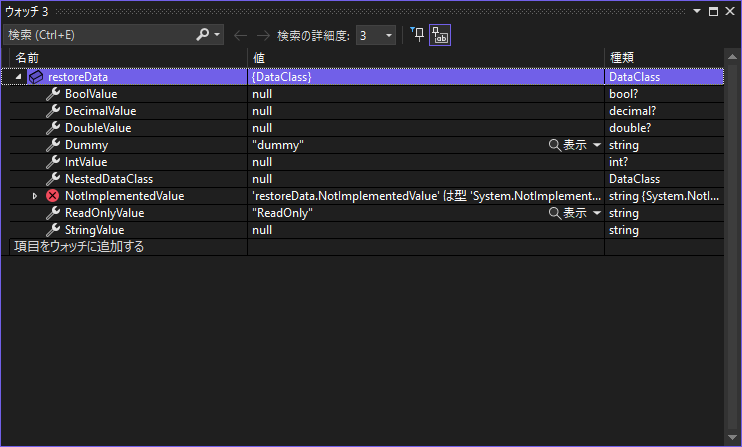Click the NotImplementedValue exception message cell
The image size is (742, 447).
click(426, 196)
